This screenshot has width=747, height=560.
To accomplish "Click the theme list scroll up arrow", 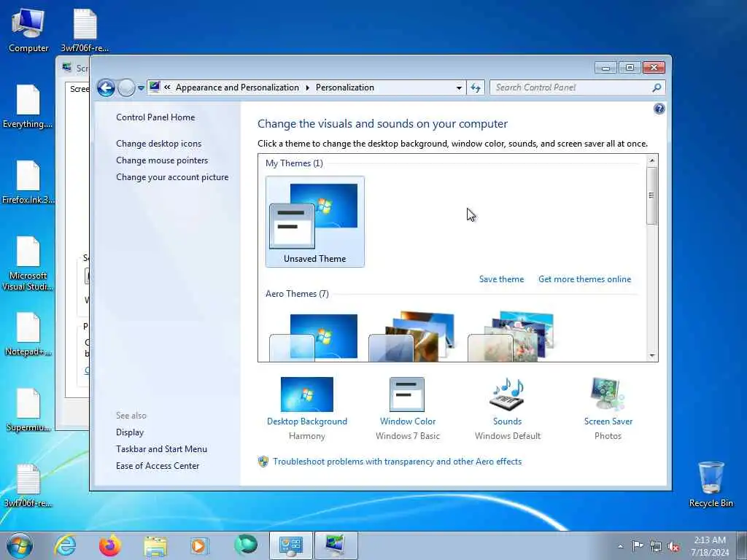I will coord(651,160).
